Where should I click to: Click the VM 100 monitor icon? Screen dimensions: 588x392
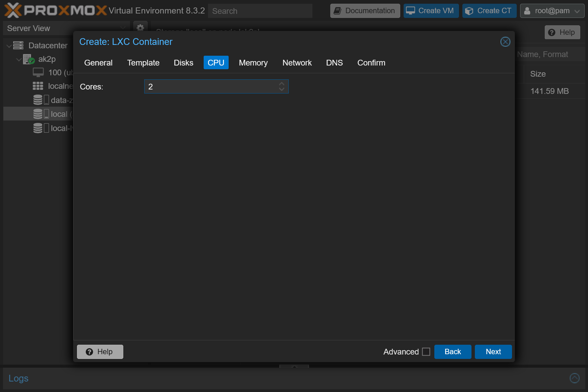[38, 72]
